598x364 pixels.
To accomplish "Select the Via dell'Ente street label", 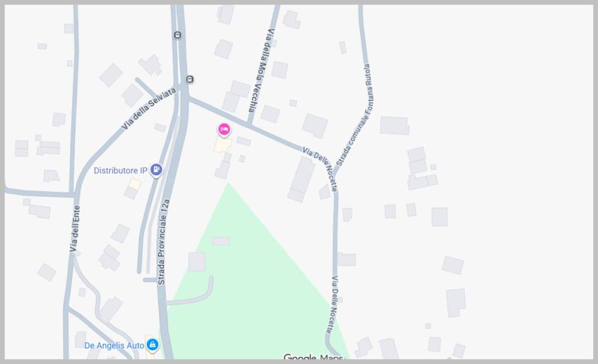I will click(75, 229).
